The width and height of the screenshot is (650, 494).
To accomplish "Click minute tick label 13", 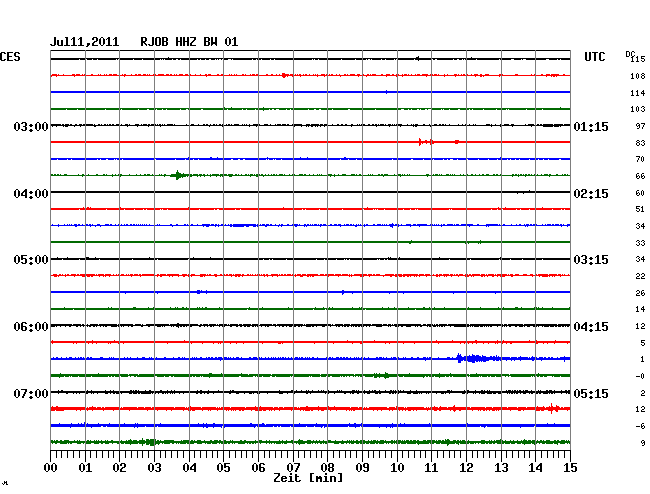I will pyautogui.click(x=501, y=468).
